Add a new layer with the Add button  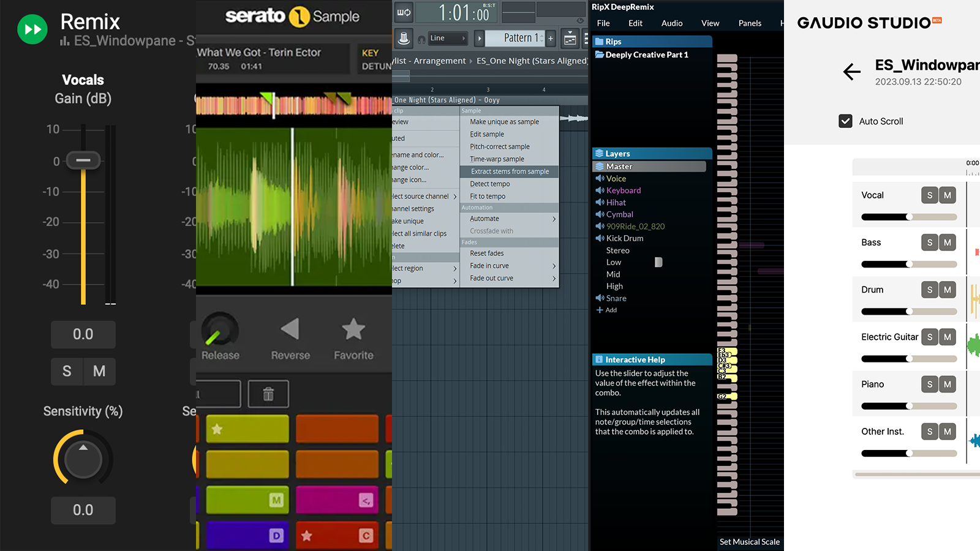(606, 310)
